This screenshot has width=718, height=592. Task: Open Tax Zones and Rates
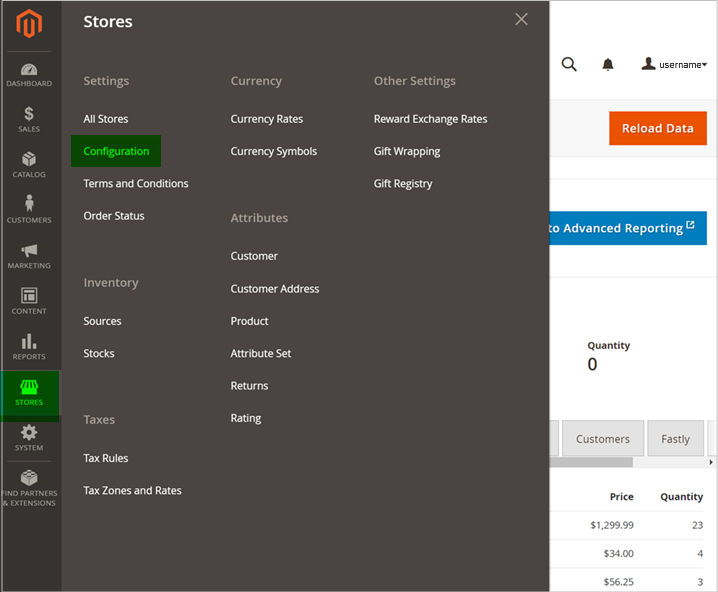coord(132,490)
